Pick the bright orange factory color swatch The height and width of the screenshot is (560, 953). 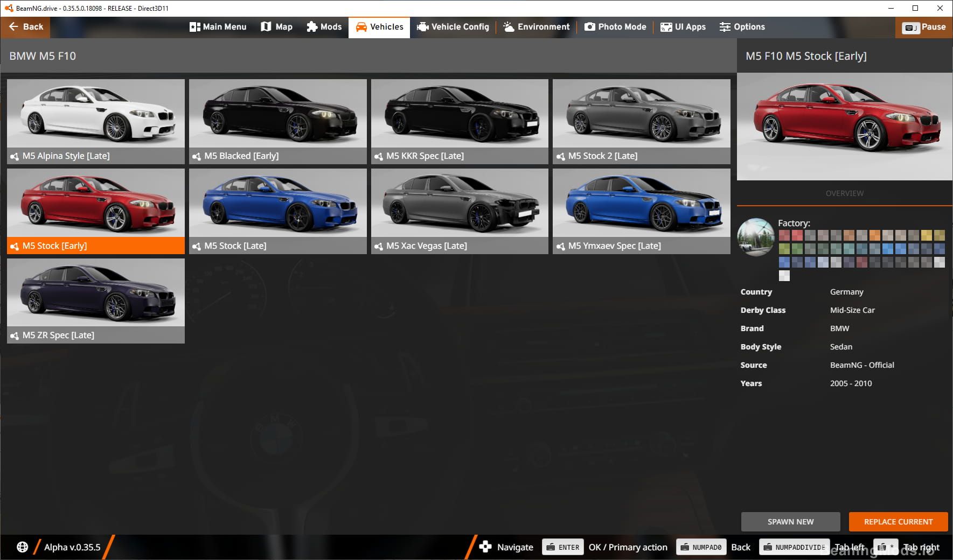pyautogui.click(x=875, y=235)
